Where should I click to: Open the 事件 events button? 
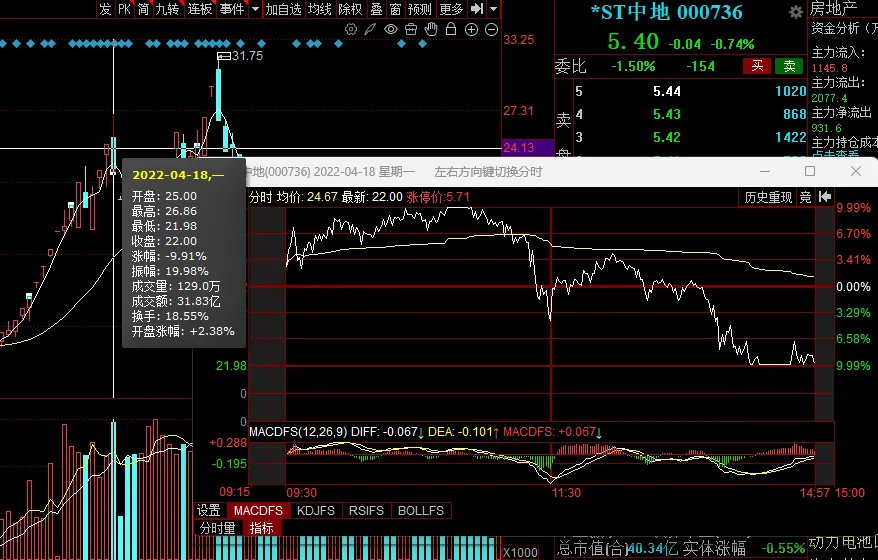pos(232,9)
